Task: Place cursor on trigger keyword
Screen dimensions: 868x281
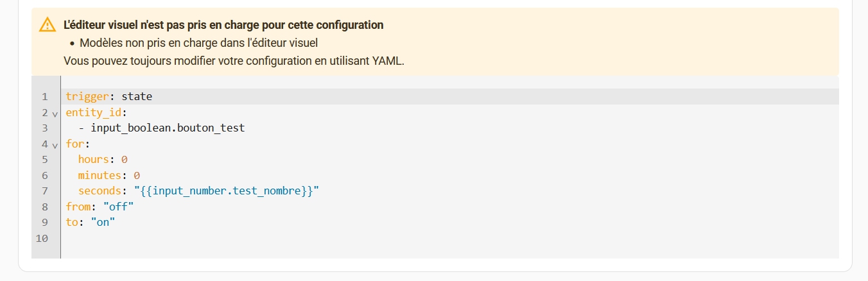Action: tap(87, 97)
